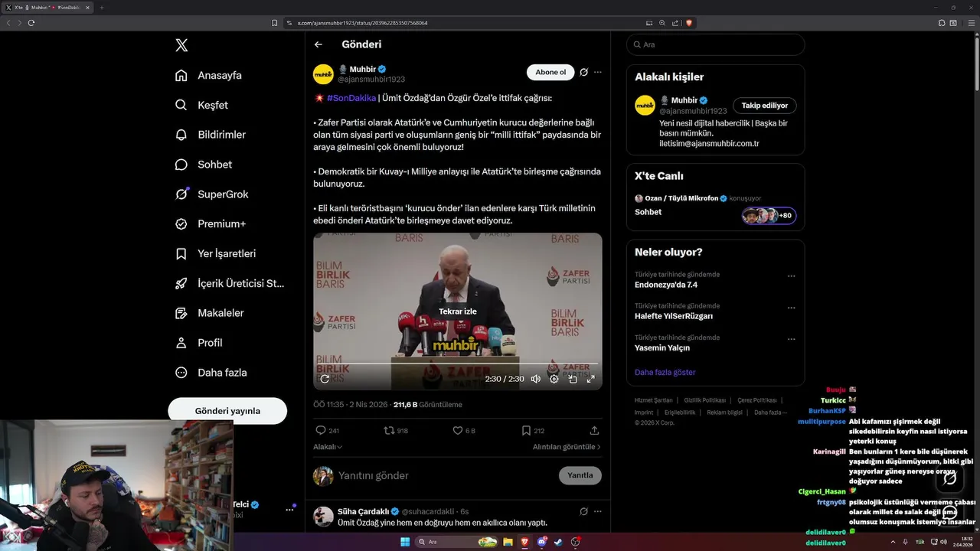Open options for Halefte YılSerRüzgarı trend

[x=792, y=308]
